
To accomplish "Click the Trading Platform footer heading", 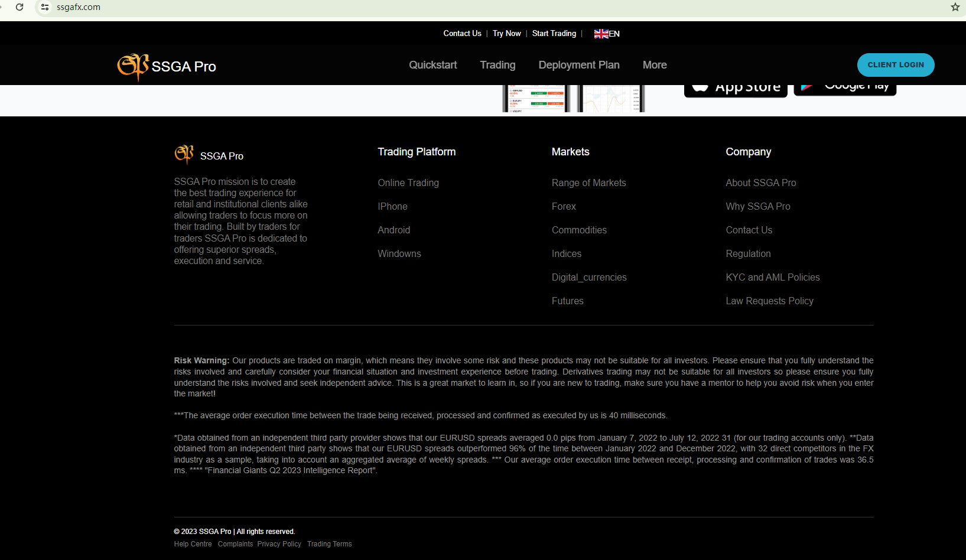I will pyautogui.click(x=417, y=152).
